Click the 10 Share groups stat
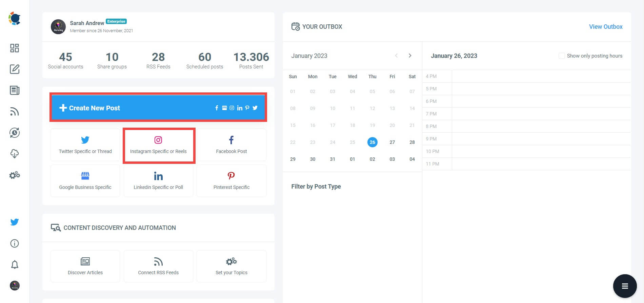 112,60
